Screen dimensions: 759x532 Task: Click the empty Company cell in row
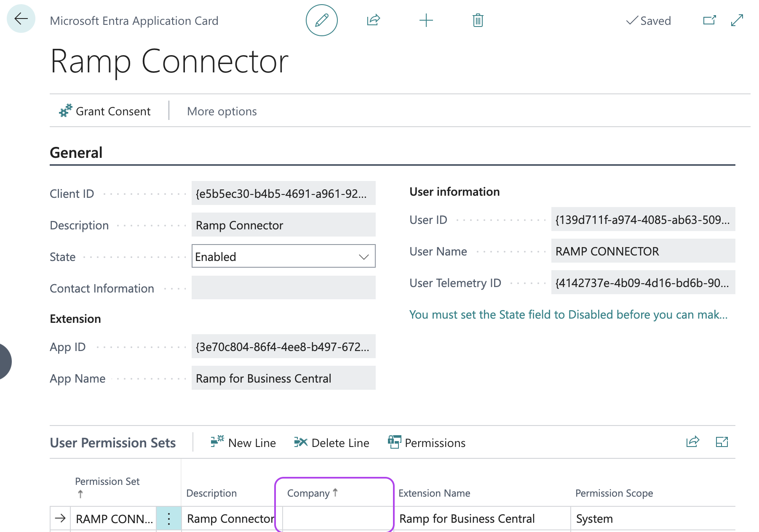click(338, 519)
